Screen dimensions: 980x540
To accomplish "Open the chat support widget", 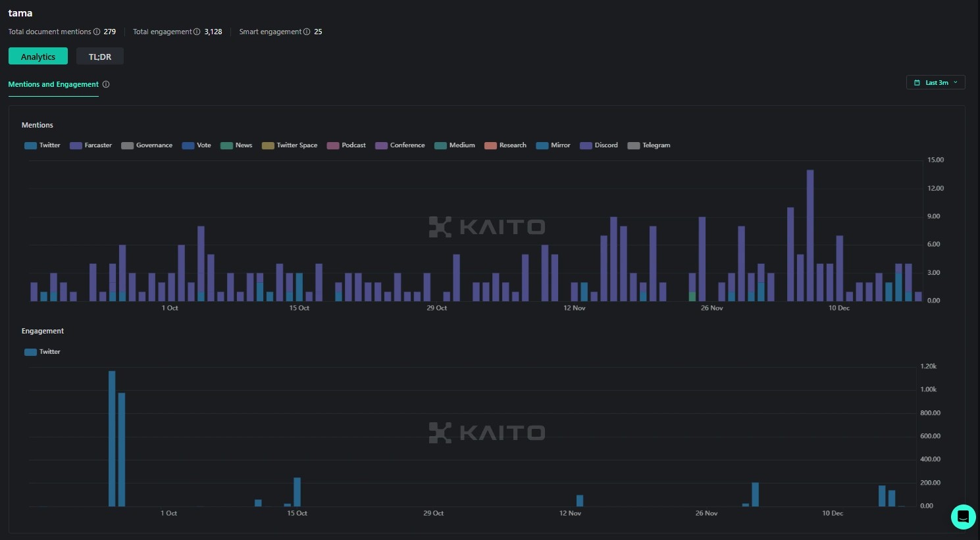I will pos(963,516).
